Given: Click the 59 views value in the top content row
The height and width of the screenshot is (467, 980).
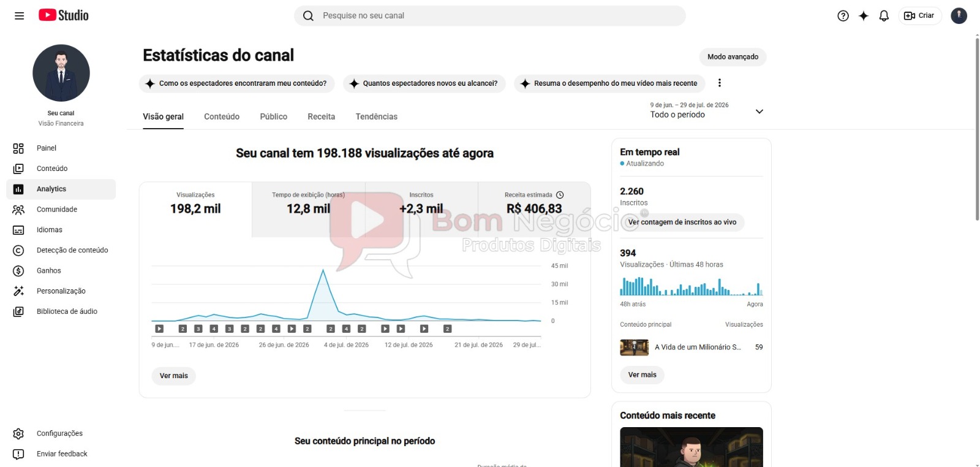Looking at the screenshot, I should pyautogui.click(x=759, y=347).
